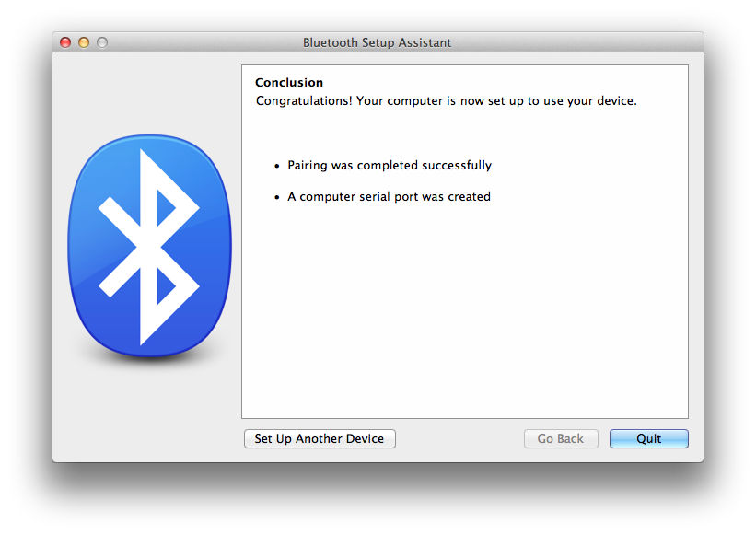The image size is (756, 535).
Task: Click the "Conclusion" heading
Action: click(289, 83)
